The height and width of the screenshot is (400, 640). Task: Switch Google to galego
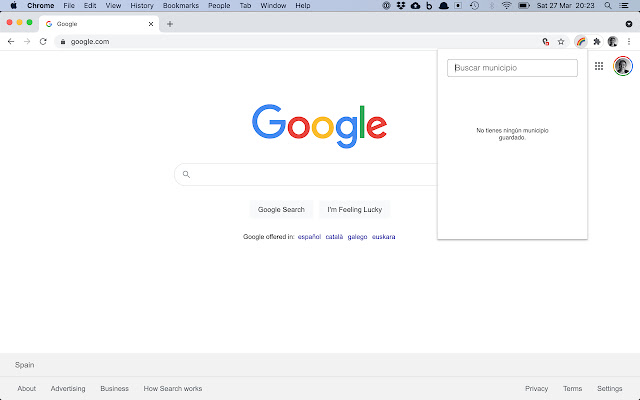point(358,237)
